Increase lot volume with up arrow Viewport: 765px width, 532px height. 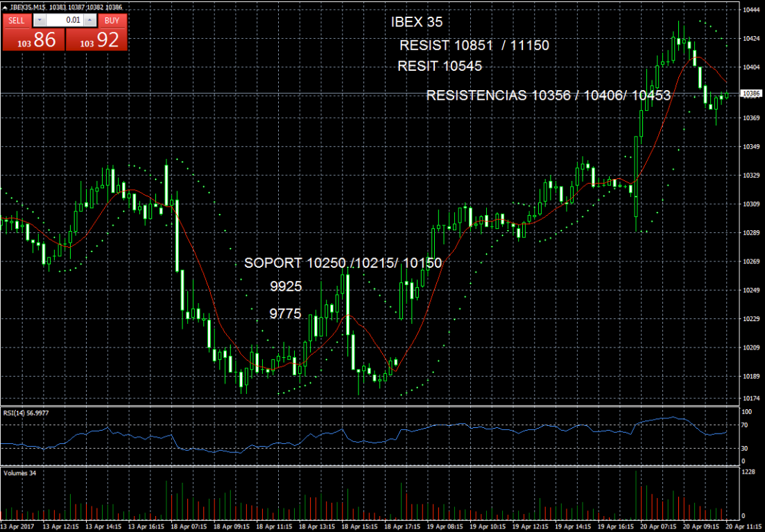89,21
